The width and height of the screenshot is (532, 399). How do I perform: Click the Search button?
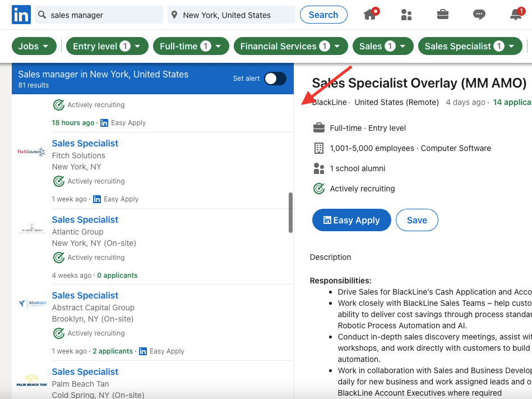point(323,15)
